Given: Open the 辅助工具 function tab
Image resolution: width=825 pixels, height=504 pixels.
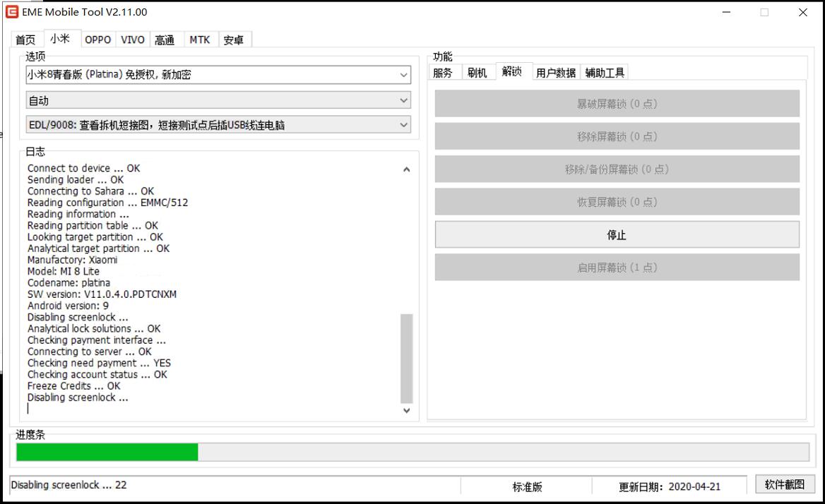Looking at the screenshot, I should pos(605,73).
